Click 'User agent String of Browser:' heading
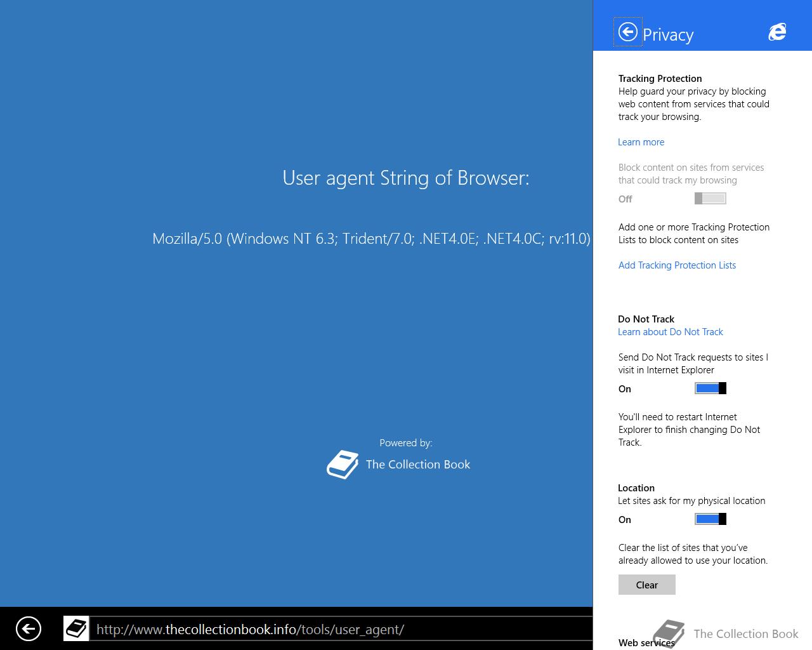Screen dimensions: 812x650 pyautogui.click(x=406, y=178)
